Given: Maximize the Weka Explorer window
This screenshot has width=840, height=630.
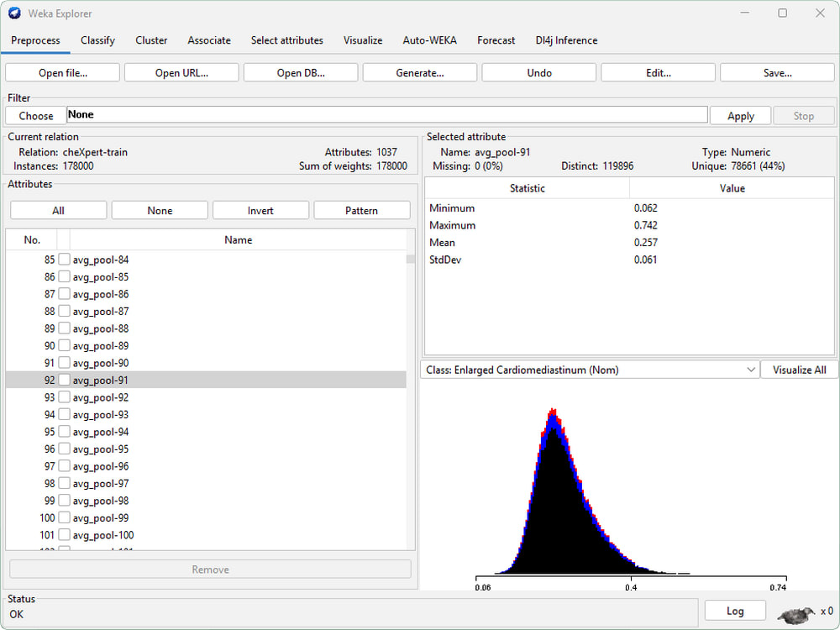Looking at the screenshot, I should pos(783,13).
